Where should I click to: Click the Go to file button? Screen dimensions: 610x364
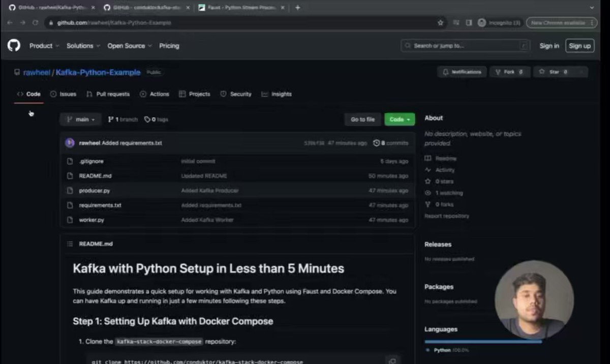pos(362,119)
